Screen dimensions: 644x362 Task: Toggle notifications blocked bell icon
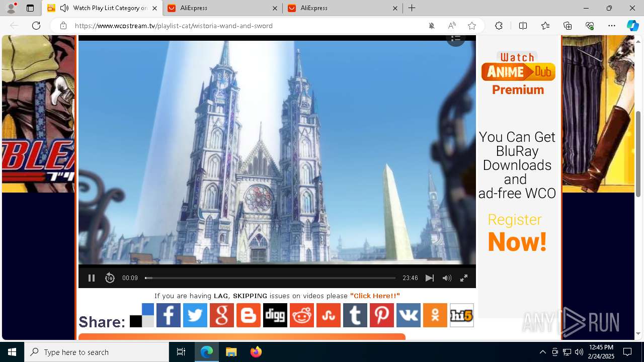(x=431, y=26)
